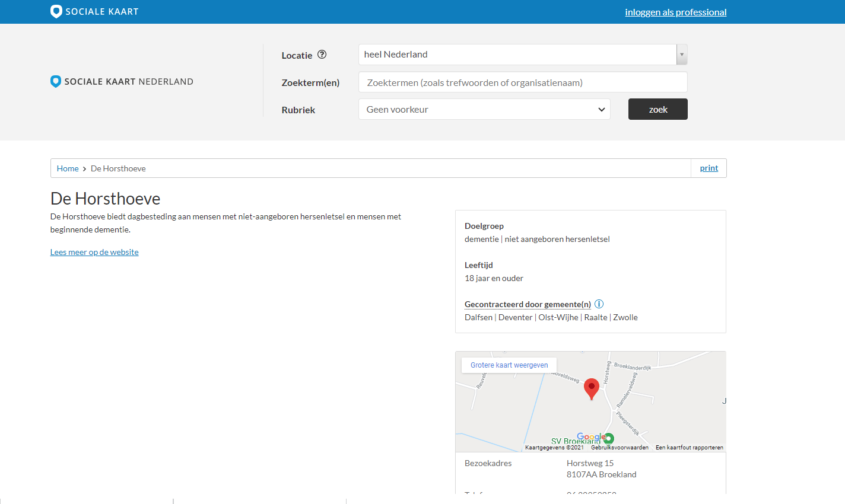The height and width of the screenshot is (504, 845).
Task: Click the Sociale Kaart shield logo in header
Action: pyautogui.click(x=56, y=11)
